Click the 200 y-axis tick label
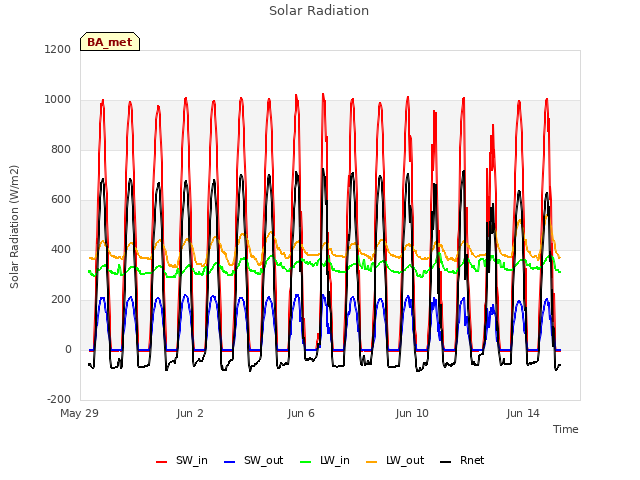 pos(61,300)
